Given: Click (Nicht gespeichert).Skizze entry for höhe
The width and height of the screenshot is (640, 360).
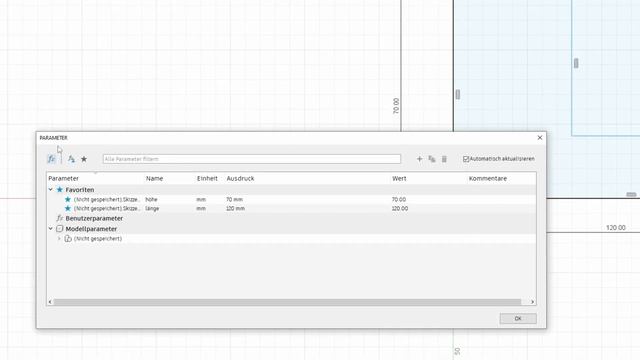Looking at the screenshot, I should tap(107, 200).
